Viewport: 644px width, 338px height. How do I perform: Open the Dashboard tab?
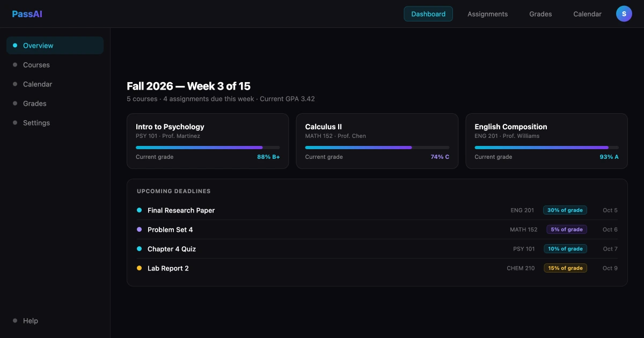point(428,14)
